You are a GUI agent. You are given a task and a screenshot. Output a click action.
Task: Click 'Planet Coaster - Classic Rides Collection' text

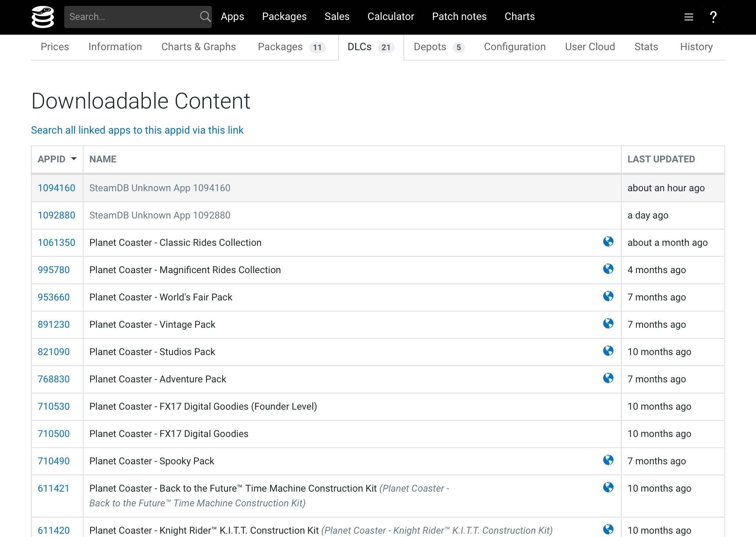coord(175,242)
